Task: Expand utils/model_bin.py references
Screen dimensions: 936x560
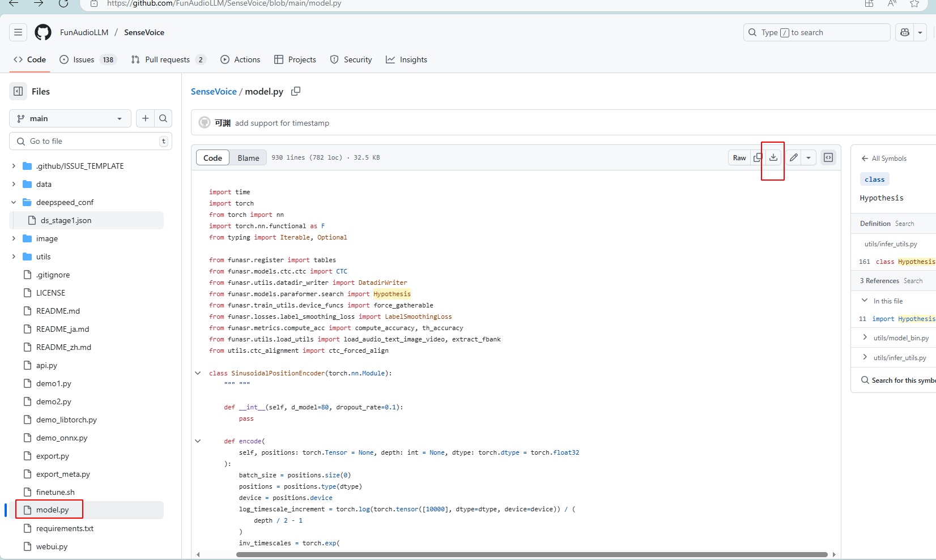Action: [865, 337]
